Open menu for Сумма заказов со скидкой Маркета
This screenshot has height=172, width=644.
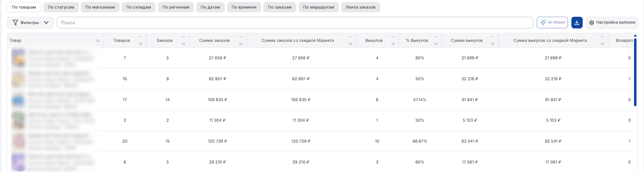(x=351, y=36)
